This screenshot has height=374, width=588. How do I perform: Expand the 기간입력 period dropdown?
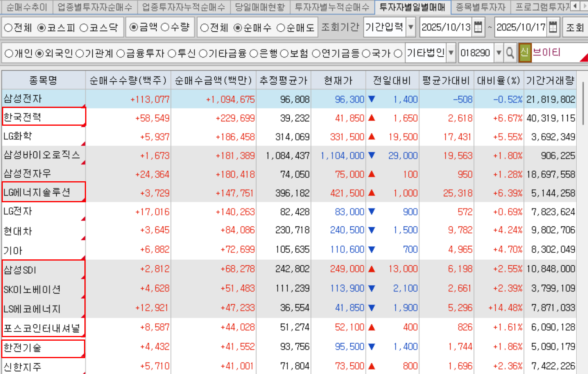coord(411,27)
